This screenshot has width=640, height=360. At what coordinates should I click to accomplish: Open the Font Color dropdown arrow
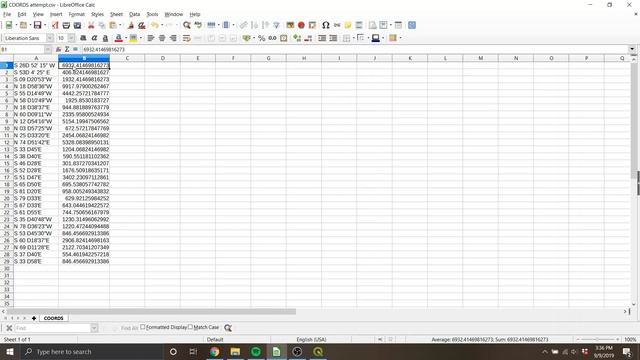[x=126, y=38]
